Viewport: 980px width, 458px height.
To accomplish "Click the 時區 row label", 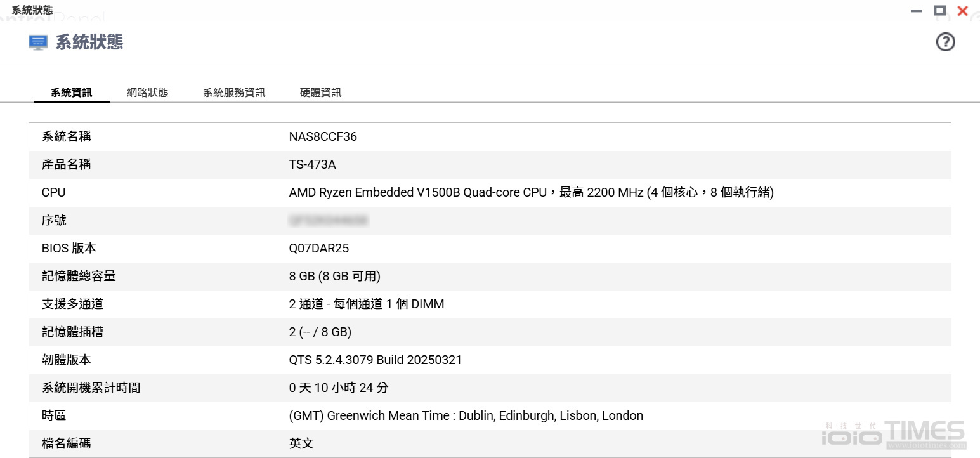I will (x=54, y=415).
